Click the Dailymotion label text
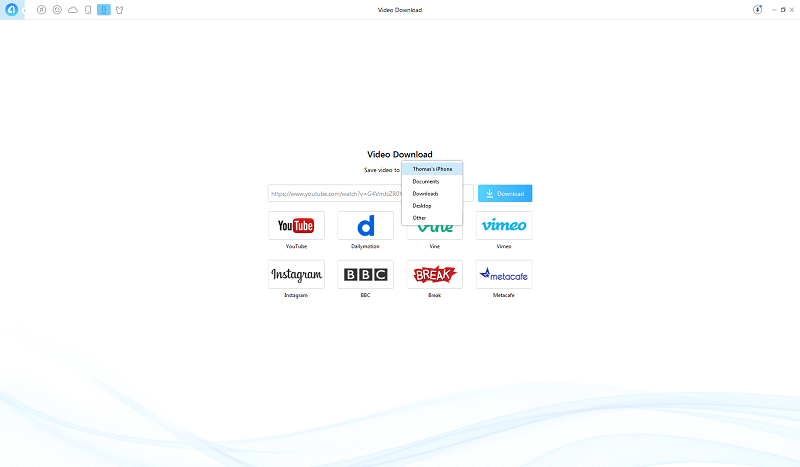This screenshot has width=800, height=467. click(x=365, y=247)
